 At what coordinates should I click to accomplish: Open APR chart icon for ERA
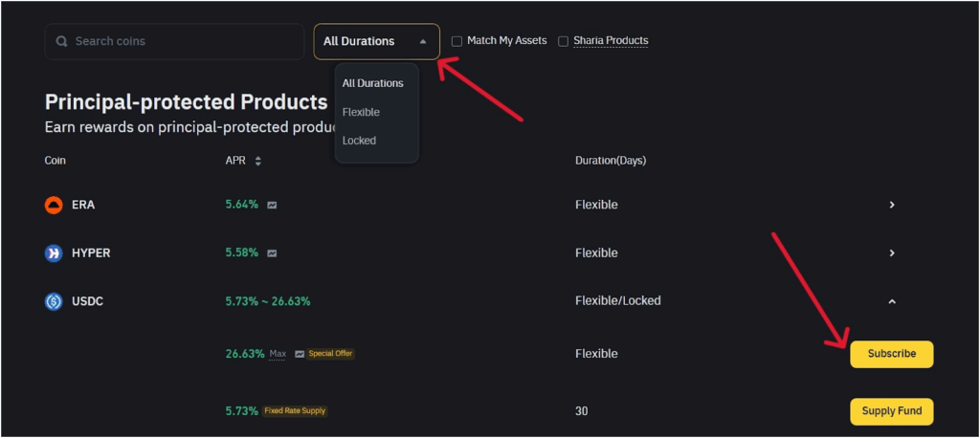point(272,206)
